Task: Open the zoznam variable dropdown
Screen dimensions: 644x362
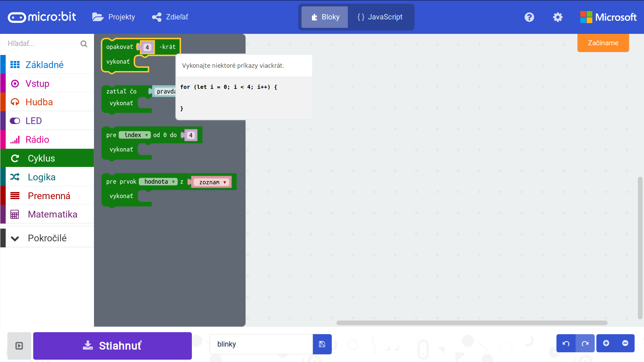Action: tap(224, 182)
